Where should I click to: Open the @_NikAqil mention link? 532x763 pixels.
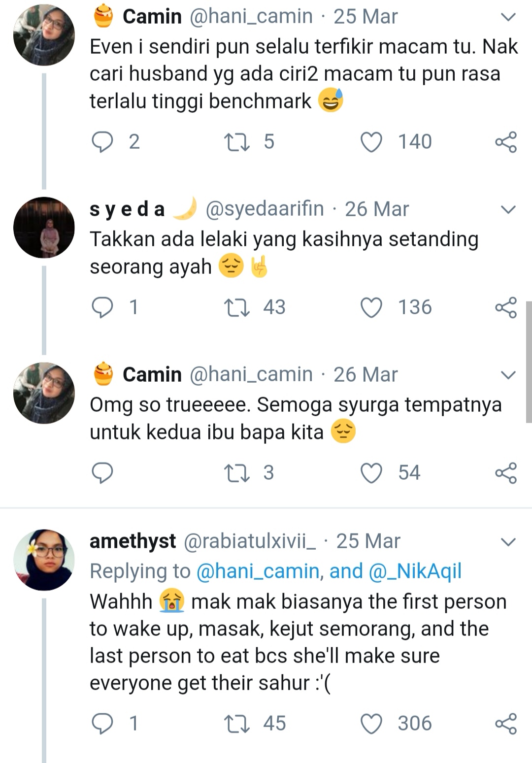click(x=415, y=571)
